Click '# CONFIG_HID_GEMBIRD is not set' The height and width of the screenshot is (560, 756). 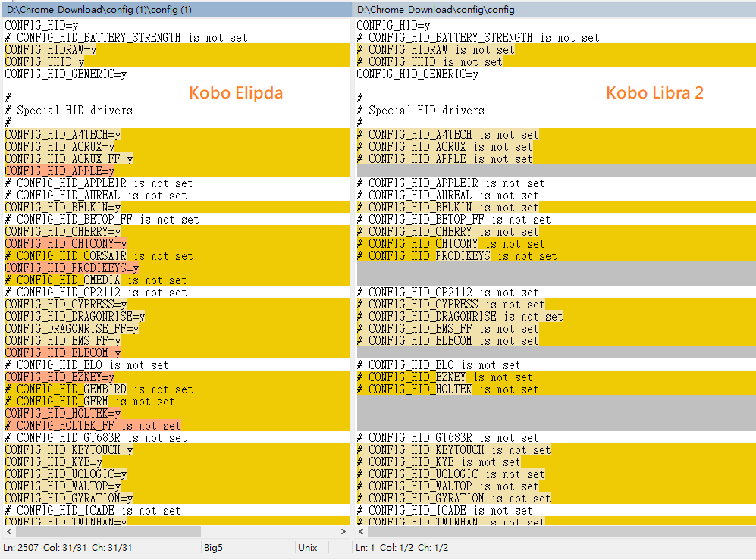[99, 389]
